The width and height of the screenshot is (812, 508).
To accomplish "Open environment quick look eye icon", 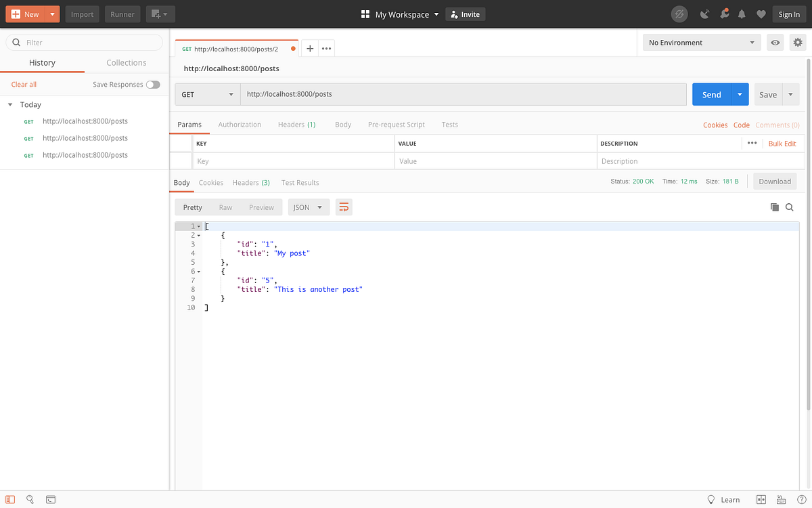I will [775, 43].
